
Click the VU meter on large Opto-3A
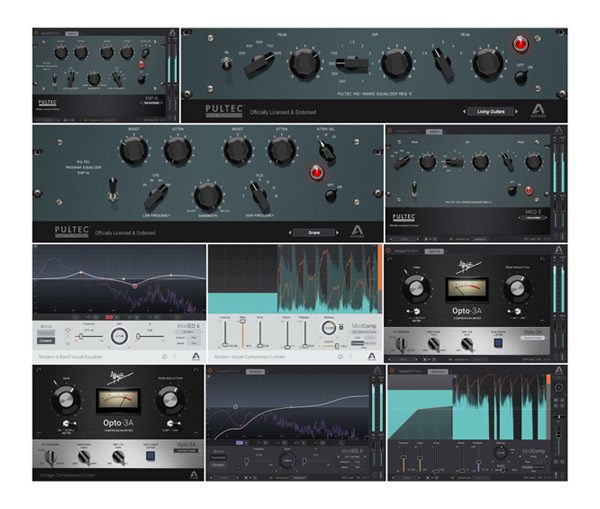click(x=118, y=400)
